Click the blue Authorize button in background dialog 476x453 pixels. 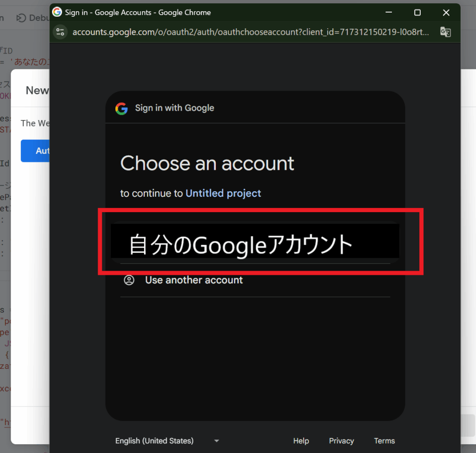[35, 151]
